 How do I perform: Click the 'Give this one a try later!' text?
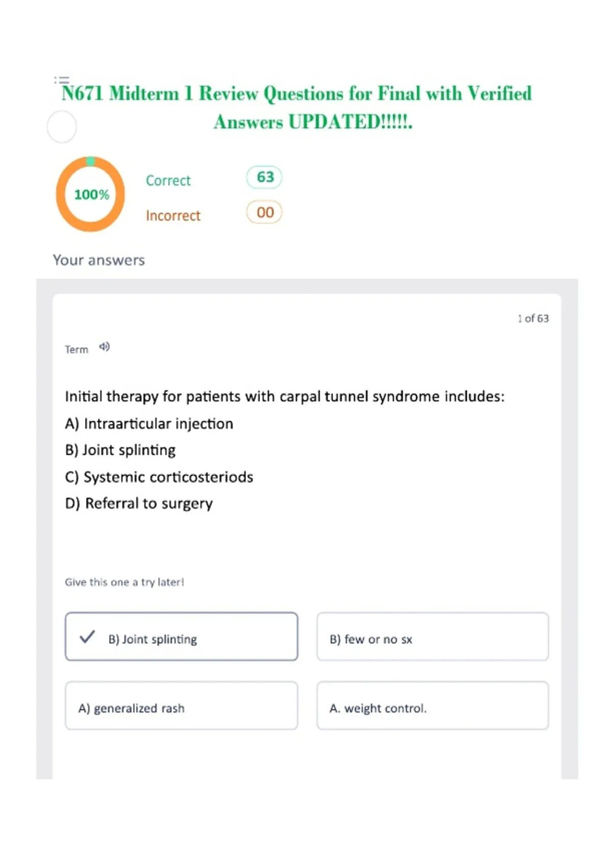[124, 582]
